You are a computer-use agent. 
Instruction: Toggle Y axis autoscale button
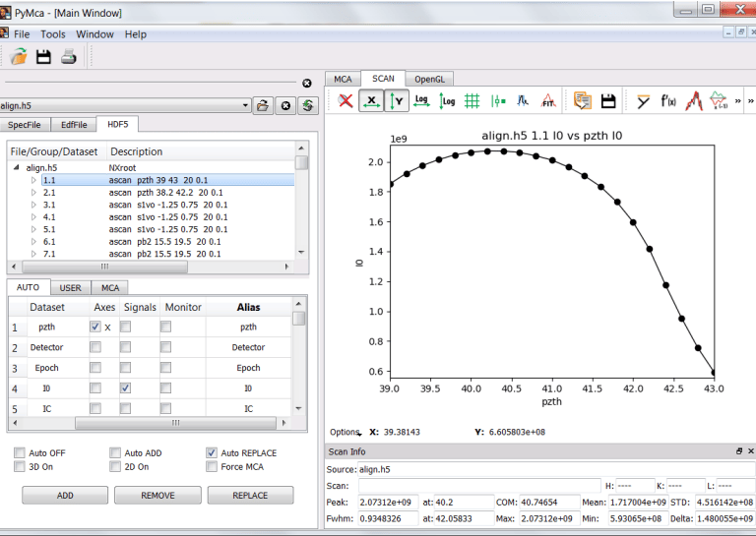point(397,100)
